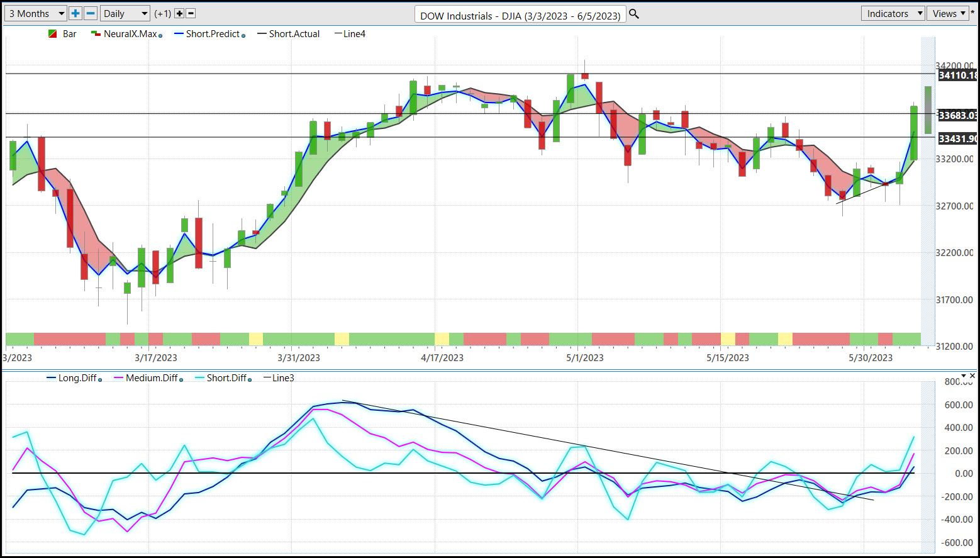Open the Views dropdown

coord(949,13)
